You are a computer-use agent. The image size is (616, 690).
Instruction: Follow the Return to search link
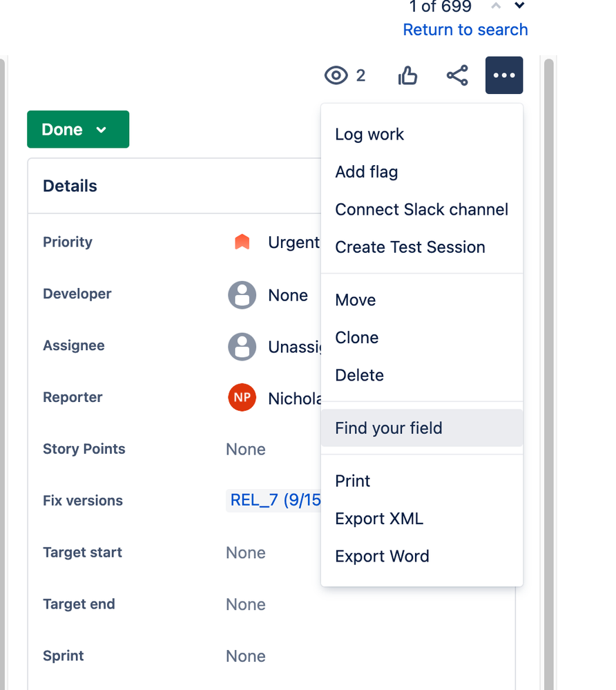[x=465, y=30]
